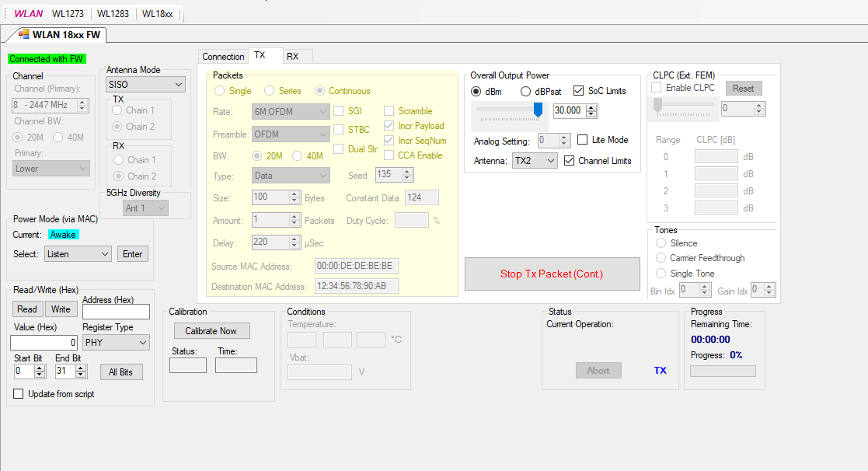Check Update from script
This screenshot has width=868, height=471.
point(19,394)
